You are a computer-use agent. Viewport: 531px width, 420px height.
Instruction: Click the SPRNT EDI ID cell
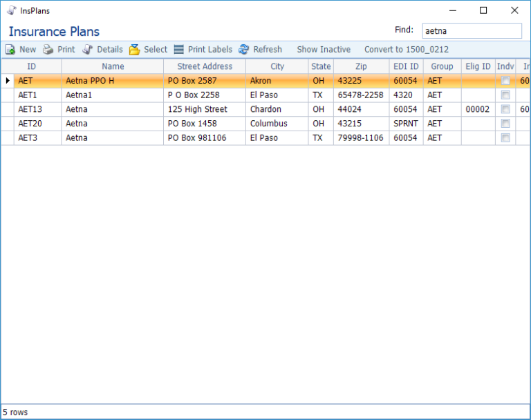pos(406,124)
